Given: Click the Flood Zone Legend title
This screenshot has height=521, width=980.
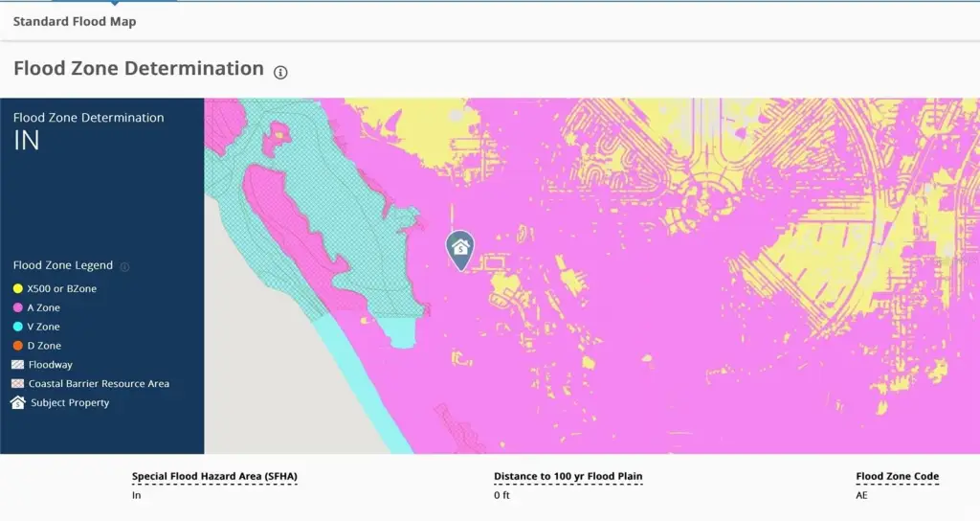Looking at the screenshot, I should coord(63,266).
